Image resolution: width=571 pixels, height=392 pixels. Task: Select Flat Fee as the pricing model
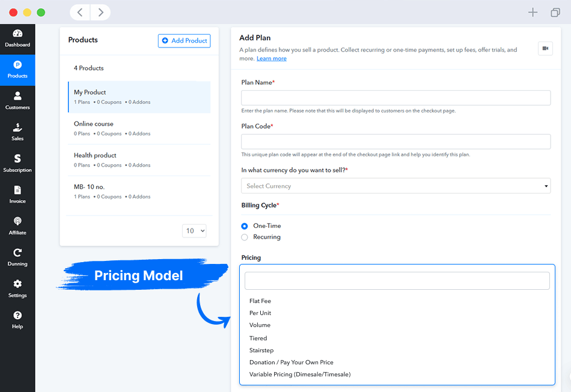point(260,301)
